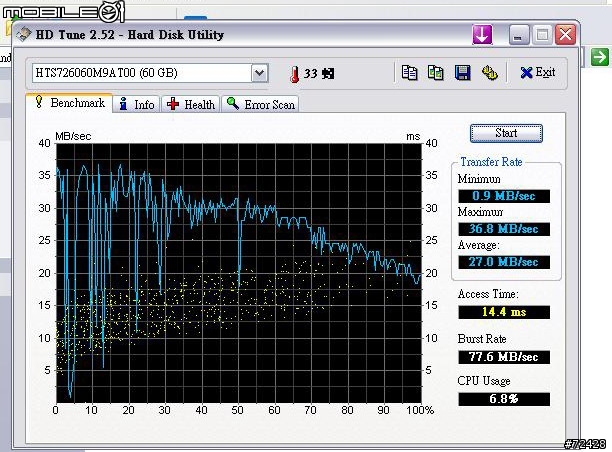612x452 pixels.
Task: Click the temperature thermometer icon
Action: tap(295, 74)
